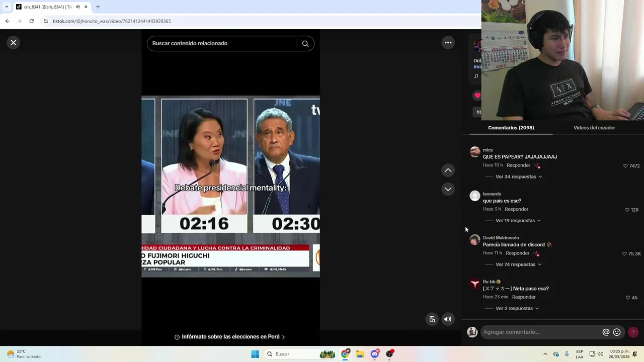Viewport: 644px width, 362px height.
Task: Go to previous video with up arrow
Action: 448,170
